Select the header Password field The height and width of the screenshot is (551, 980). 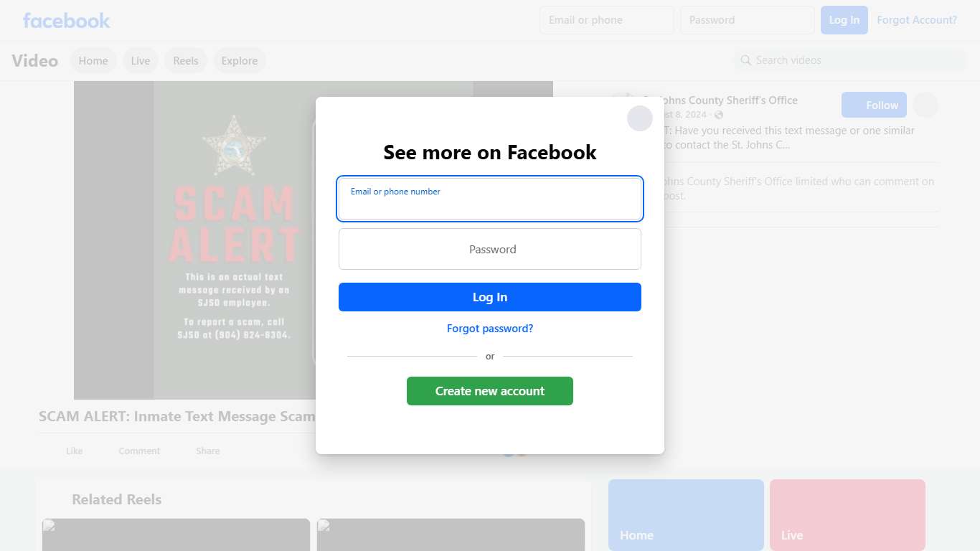(x=748, y=20)
